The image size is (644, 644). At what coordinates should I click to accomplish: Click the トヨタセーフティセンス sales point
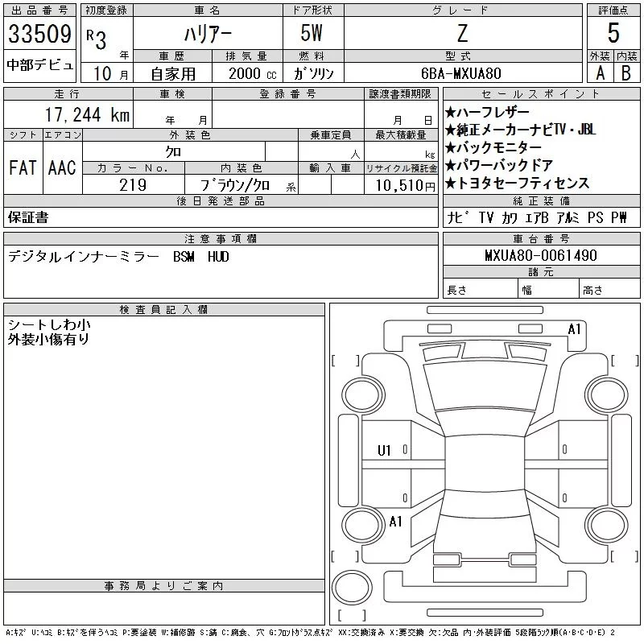click(x=517, y=183)
